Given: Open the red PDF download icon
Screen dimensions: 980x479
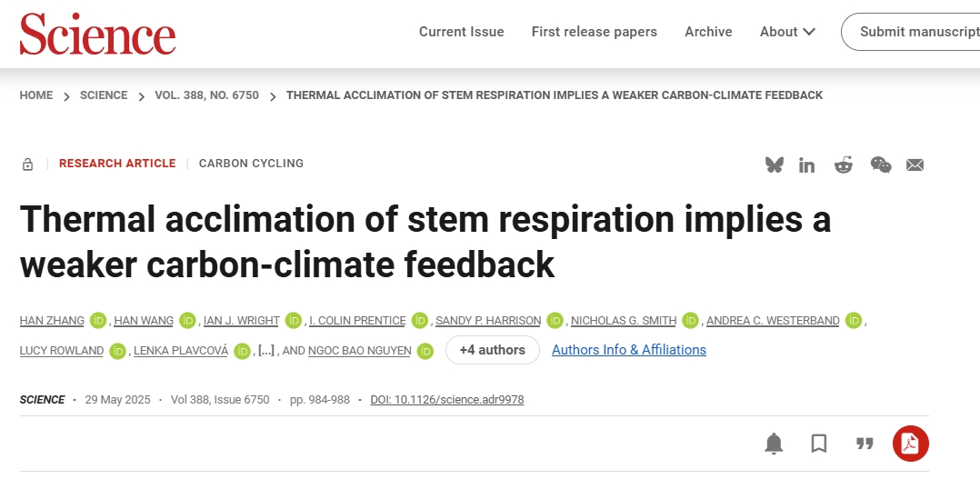Looking at the screenshot, I should pos(911,444).
